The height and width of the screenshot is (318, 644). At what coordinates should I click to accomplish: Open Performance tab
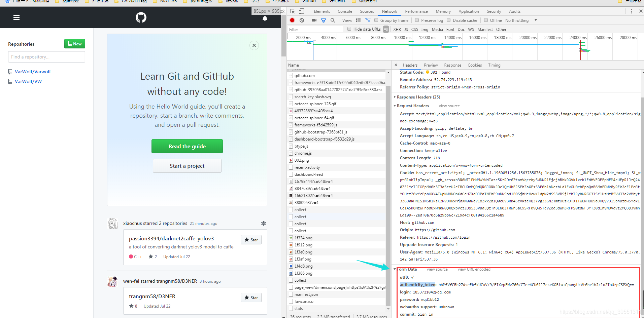(416, 11)
